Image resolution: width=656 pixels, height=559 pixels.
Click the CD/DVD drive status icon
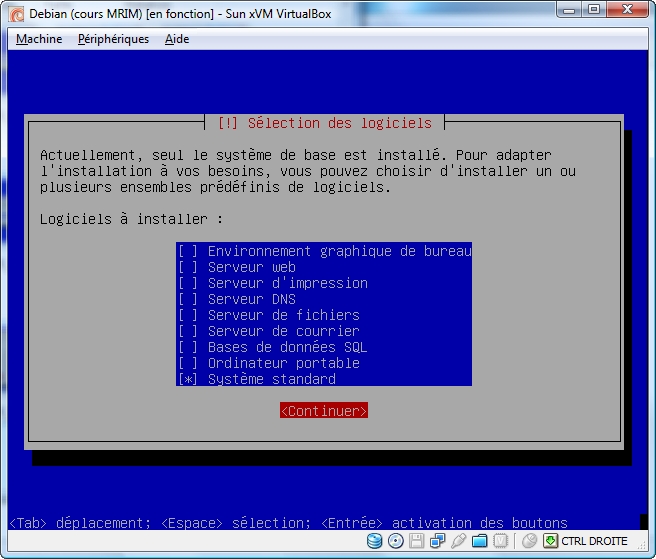[x=396, y=541]
